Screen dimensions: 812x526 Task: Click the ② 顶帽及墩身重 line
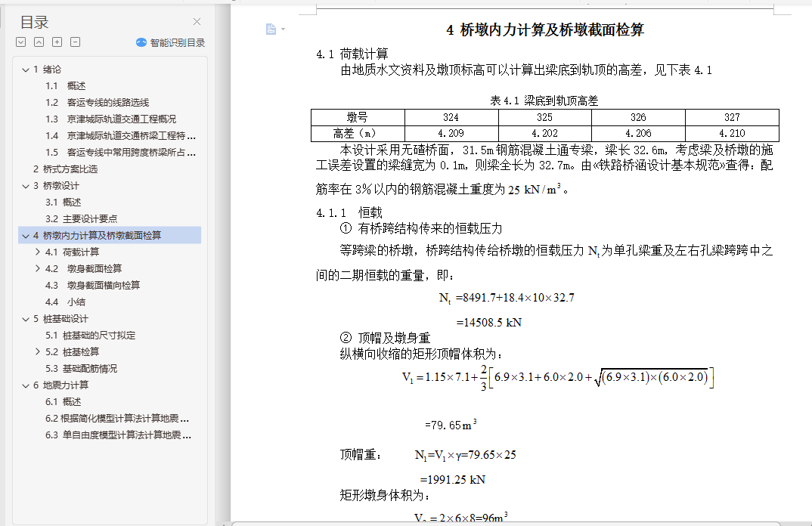[386, 338]
